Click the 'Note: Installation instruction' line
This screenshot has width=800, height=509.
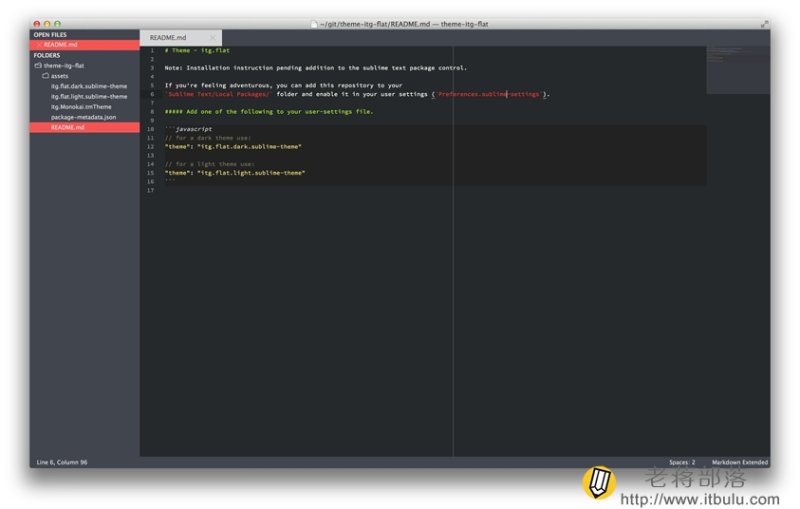coord(315,68)
